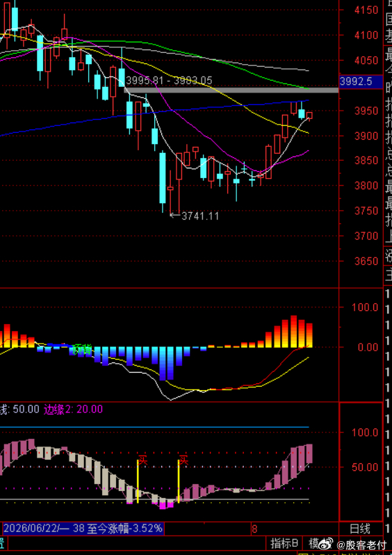Click the 4050 price axis label
Viewport: 392px width, 555px height.
[366, 61]
